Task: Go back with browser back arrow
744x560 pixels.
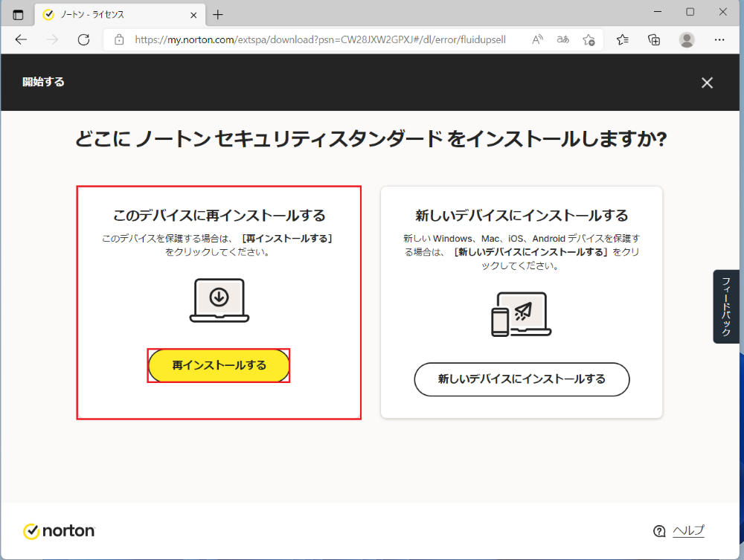Action: tap(21, 40)
